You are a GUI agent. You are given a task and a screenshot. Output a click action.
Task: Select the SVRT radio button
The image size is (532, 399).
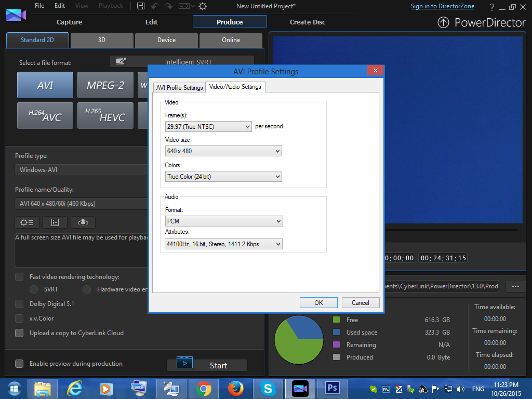pos(34,289)
